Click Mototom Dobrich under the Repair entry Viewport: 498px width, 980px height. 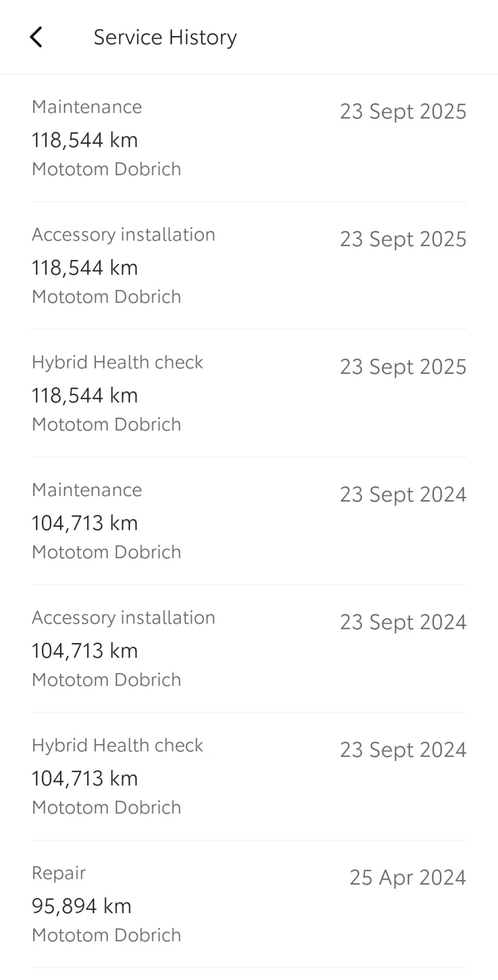[x=106, y=935]
